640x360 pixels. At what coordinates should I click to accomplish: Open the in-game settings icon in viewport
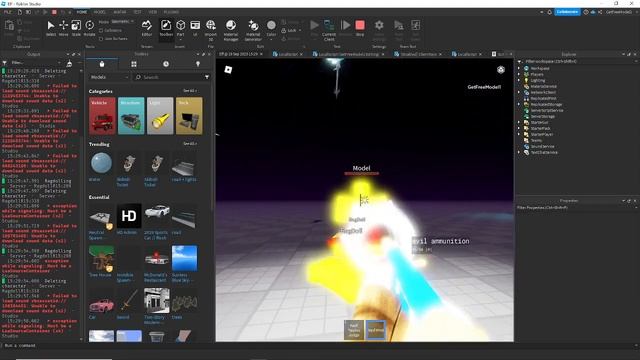pyautogui.click(x=501, y=70)
